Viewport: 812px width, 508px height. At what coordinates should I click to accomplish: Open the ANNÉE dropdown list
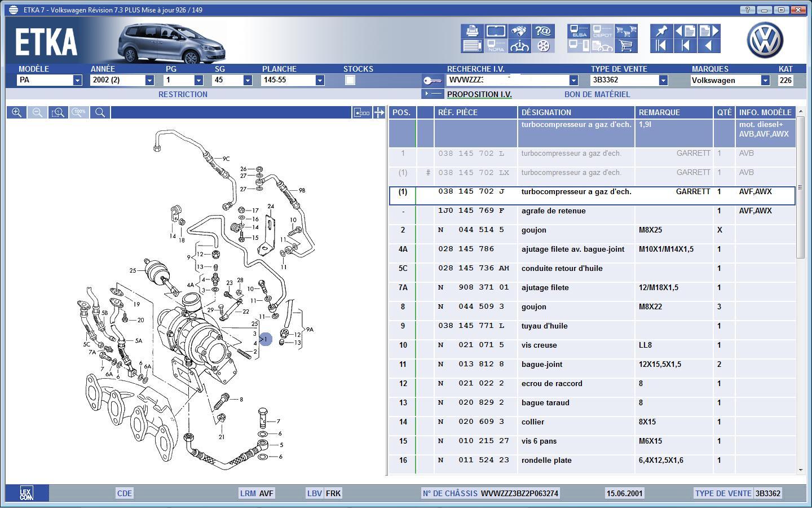click(x=149, y=80)
